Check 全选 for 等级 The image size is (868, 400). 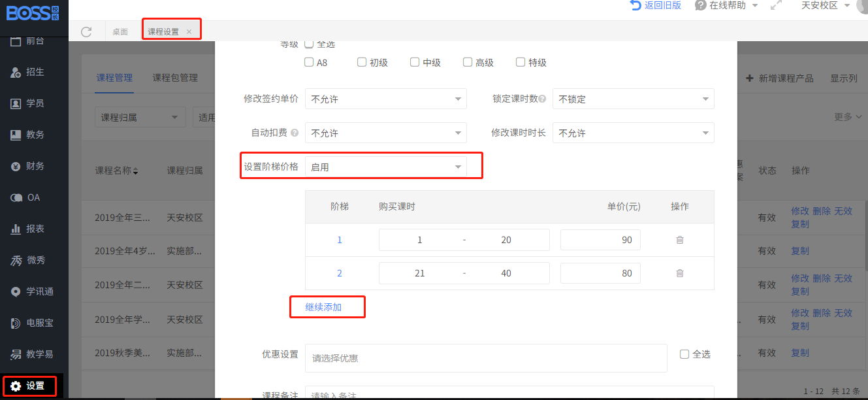click(310, 44)
